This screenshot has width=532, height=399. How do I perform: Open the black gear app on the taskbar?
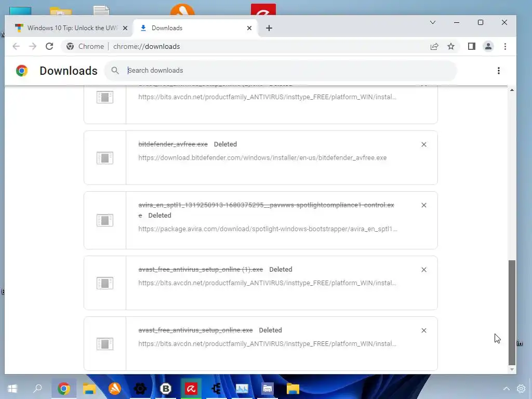click(x=140, y=389)
